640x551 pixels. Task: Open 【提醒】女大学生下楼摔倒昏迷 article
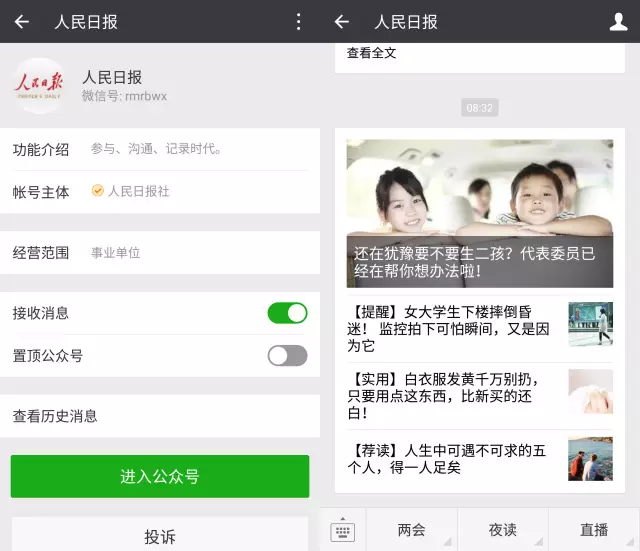480,329
